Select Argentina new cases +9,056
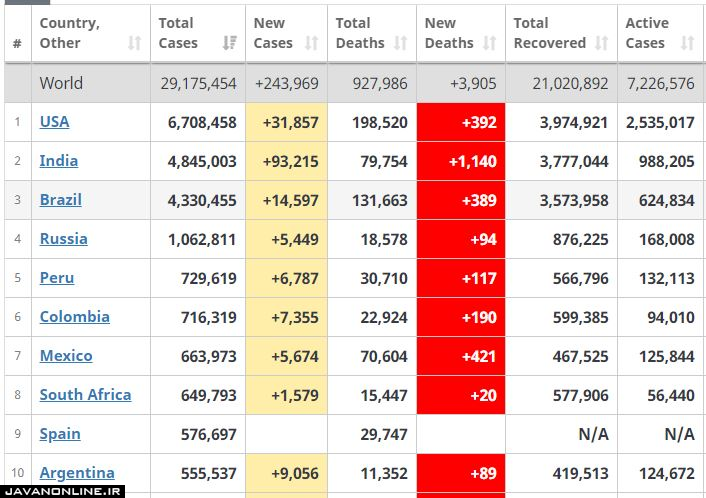This screenshot has width=706, height=498. point(295,474)
